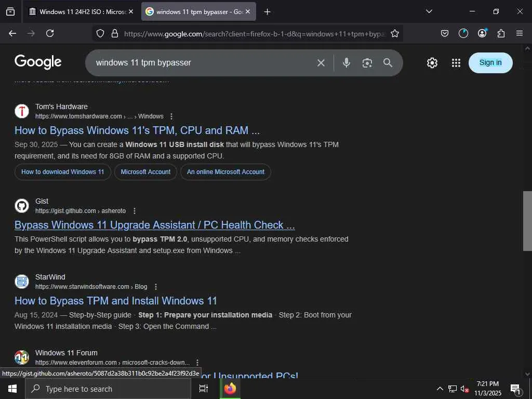Open Task View from taskbar
The height and width of the screenshot is (399, 532).
point(204,389)
